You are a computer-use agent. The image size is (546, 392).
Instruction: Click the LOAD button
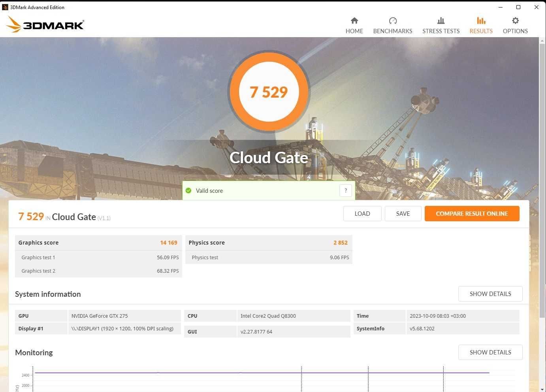click(x=362, y=214)
